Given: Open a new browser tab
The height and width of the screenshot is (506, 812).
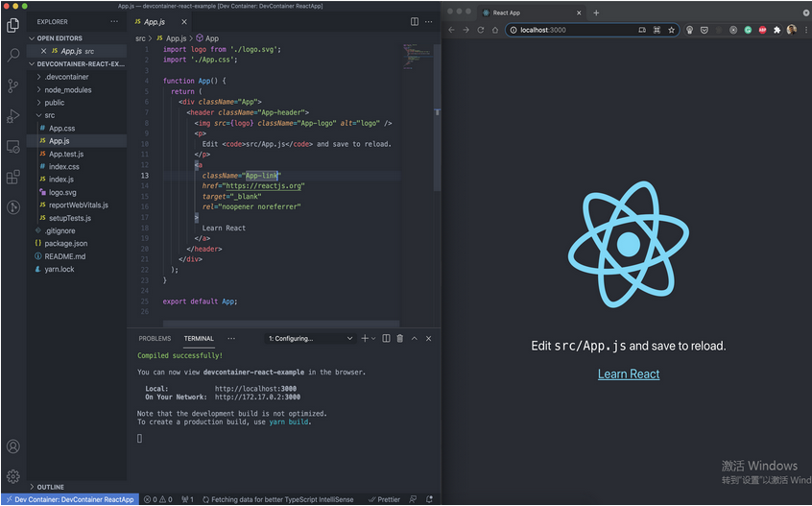Looking at the screenshot, I should [596, 12].
